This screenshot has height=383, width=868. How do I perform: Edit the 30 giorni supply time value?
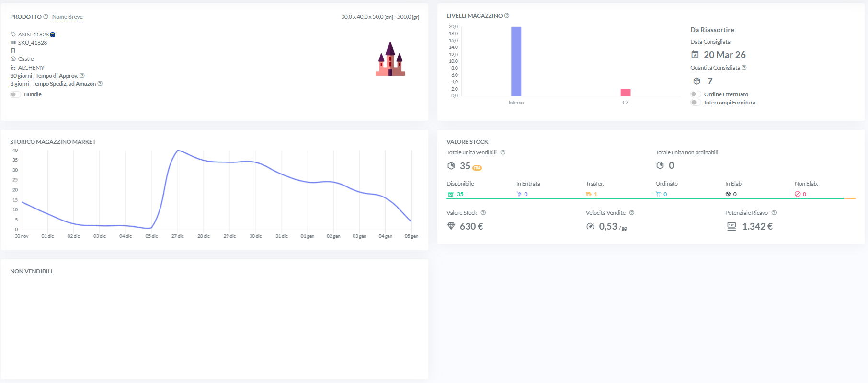21,76
